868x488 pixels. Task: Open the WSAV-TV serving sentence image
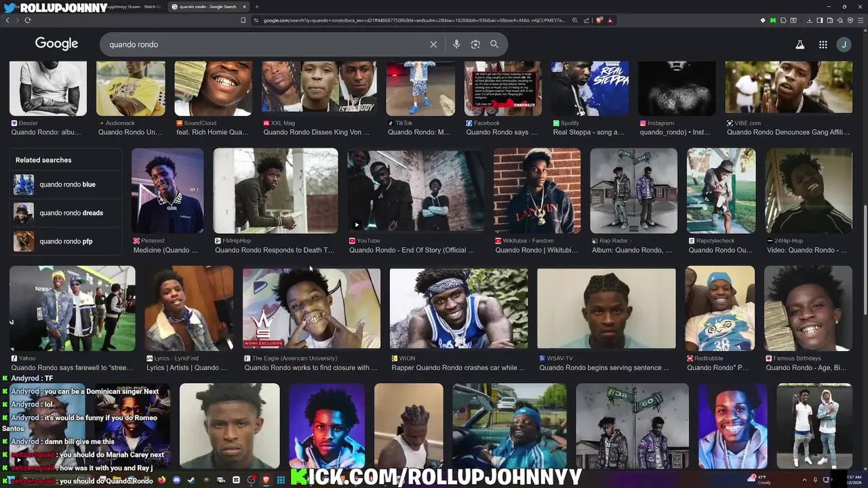[607, 308]
